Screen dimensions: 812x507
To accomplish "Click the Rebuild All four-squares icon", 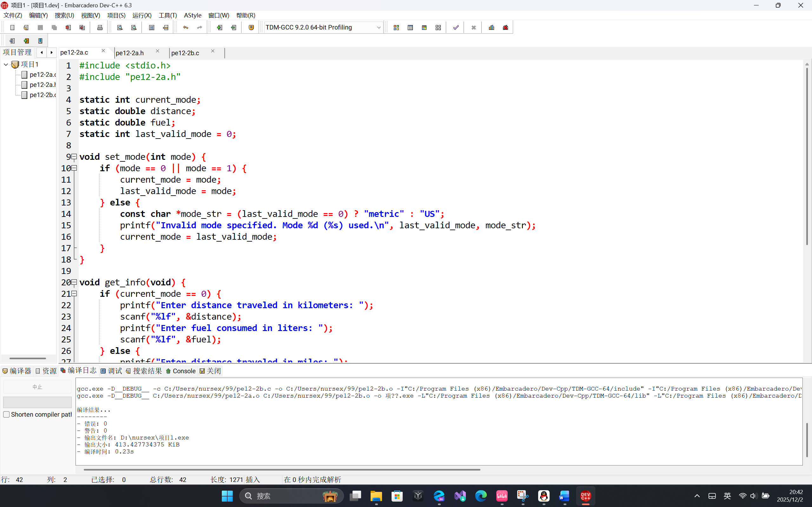I will (x=438, y=28).
